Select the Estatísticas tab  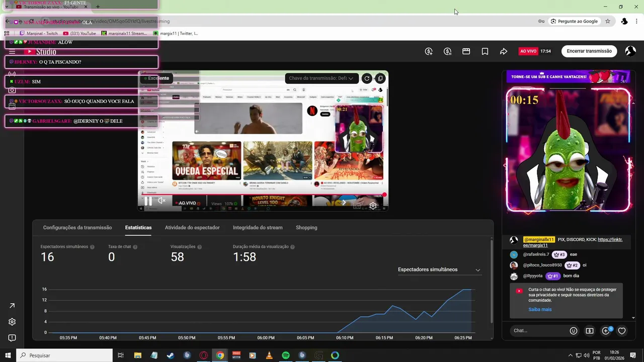coord(138,228)
